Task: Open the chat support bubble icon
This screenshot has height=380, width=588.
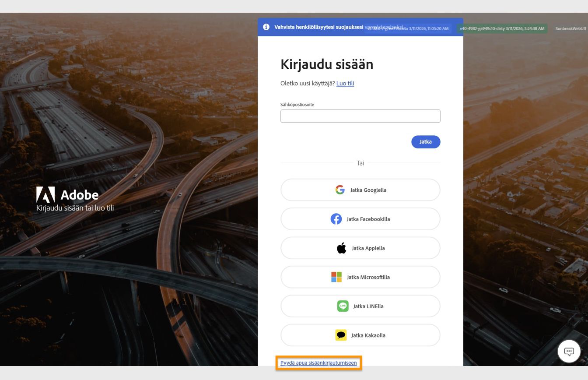Action: tap(569, 351)
